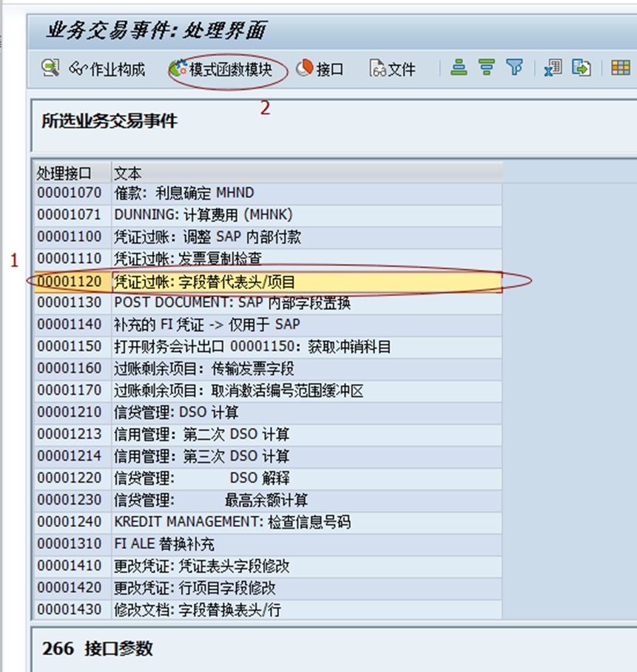The image size is (637, 672).
Task: Click the details magnifier icon in toolbar
Action: [50, 69]
